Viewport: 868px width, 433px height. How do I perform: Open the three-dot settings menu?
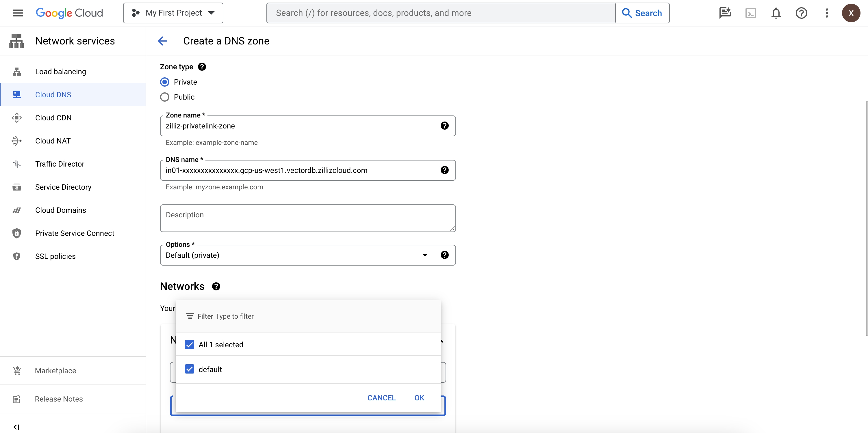(x=827, y=13)
